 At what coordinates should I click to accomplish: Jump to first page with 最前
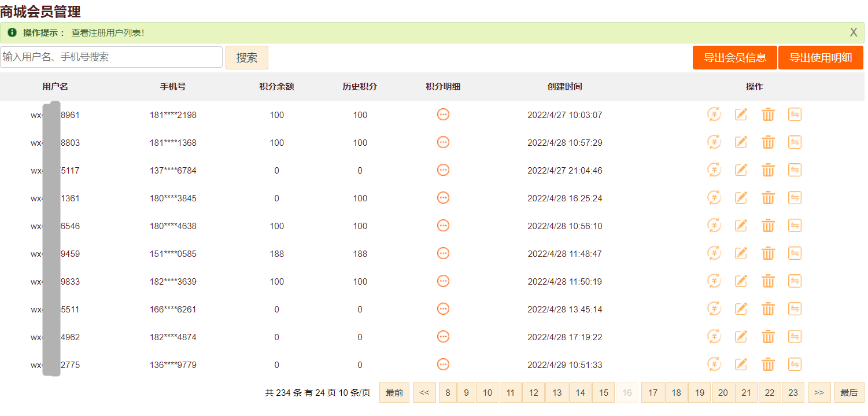(394, 392)
